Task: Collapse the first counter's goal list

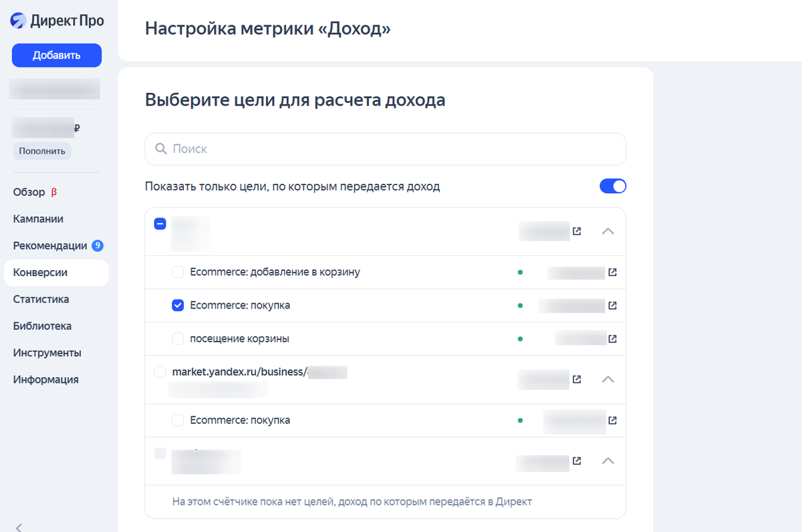Action: [608, 231]
